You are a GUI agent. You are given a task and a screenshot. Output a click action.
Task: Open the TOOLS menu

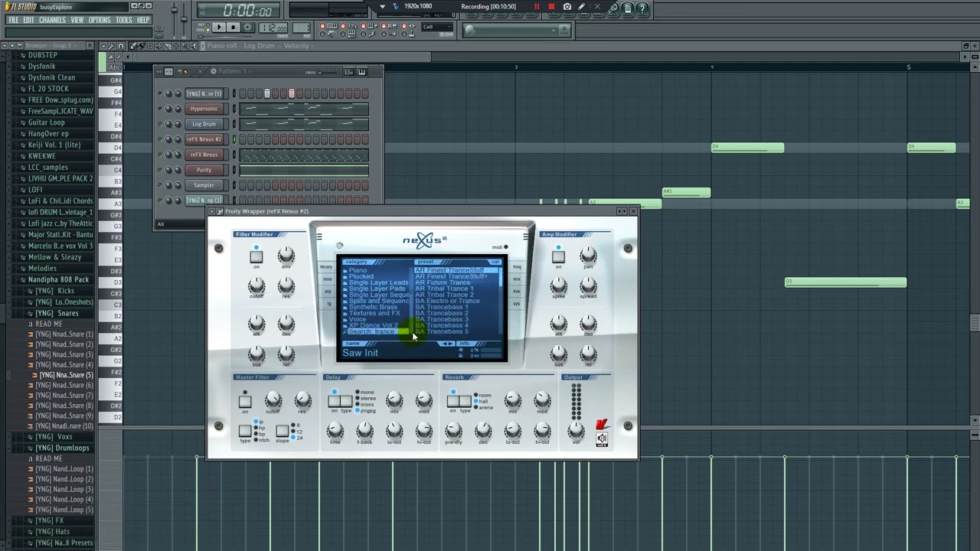(124, 20)
